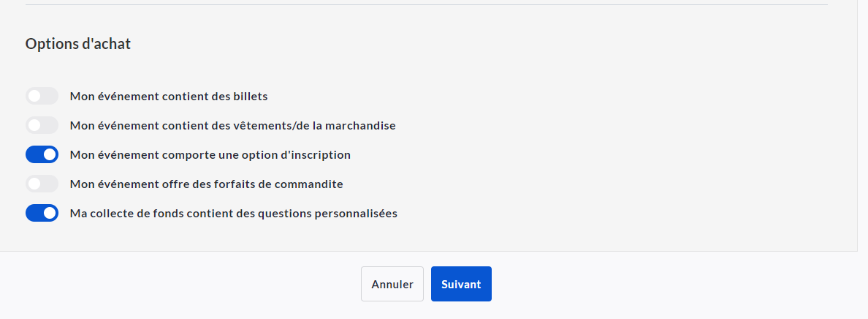Screen dimensions: 868x319
Task: Click the white knob of the questions personnalisées switch
Action: 50,213
